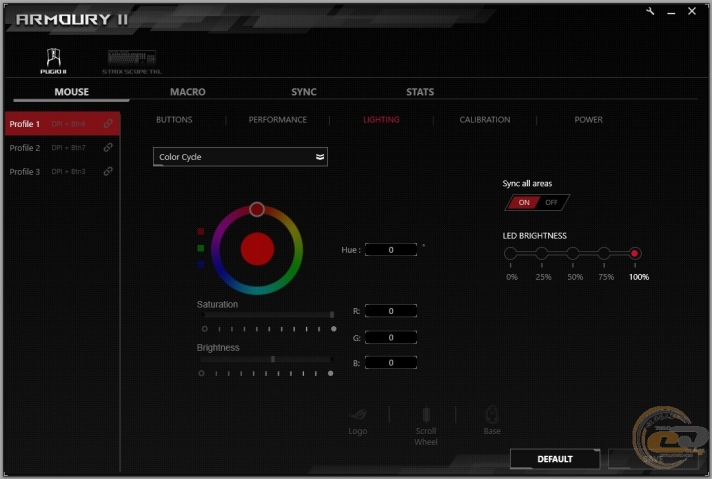This screenshot has height=479, width=712.
Task: Open the BUTTONS sub-tab
Action: coord(174,119)
